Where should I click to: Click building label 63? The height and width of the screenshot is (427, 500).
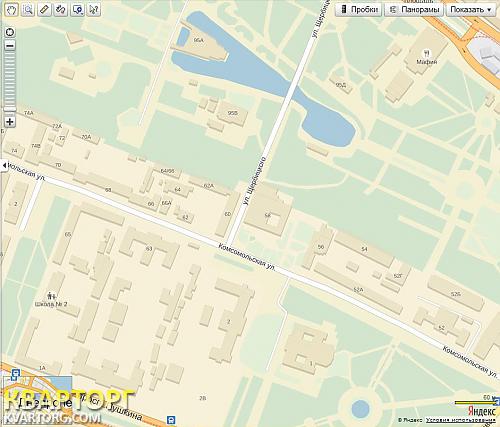149,248
